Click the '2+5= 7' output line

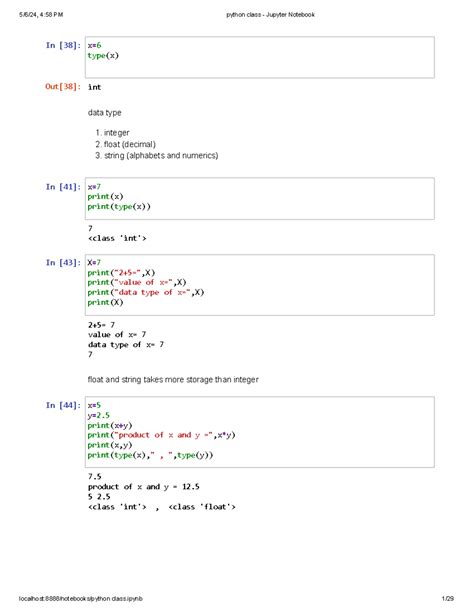pyautogui.click(x=101, y=325)
